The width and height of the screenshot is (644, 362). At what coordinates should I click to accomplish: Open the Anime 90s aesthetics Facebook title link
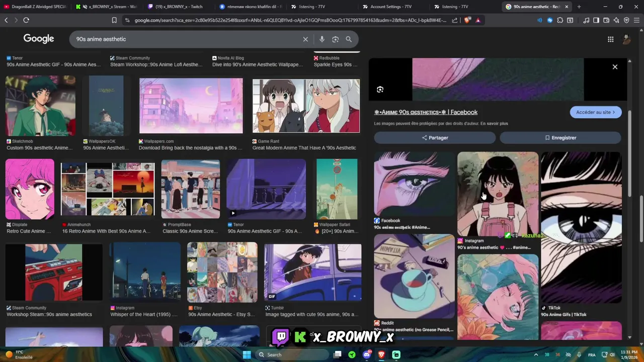[426, 112]
